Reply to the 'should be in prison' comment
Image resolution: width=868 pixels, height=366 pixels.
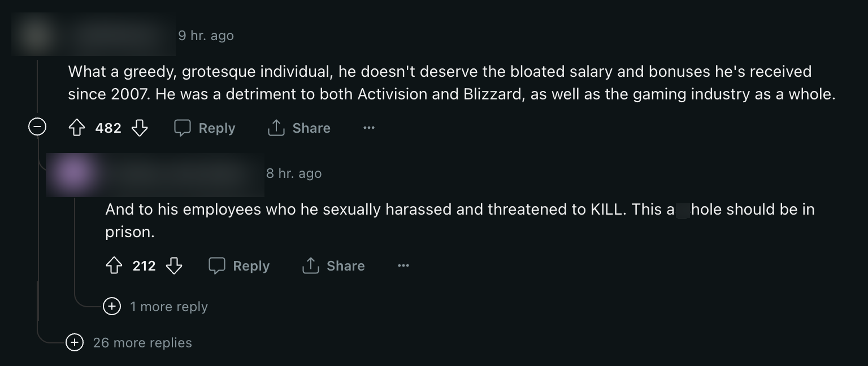point(239,266)
